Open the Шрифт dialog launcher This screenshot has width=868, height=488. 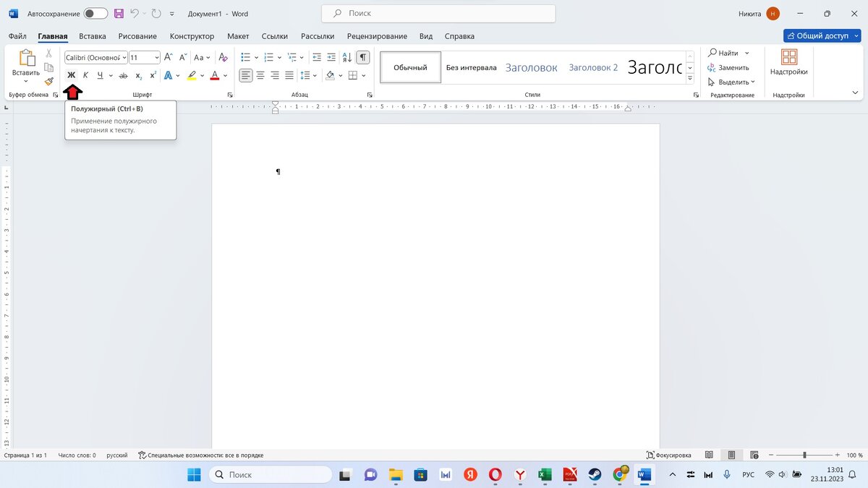point(230,95)
